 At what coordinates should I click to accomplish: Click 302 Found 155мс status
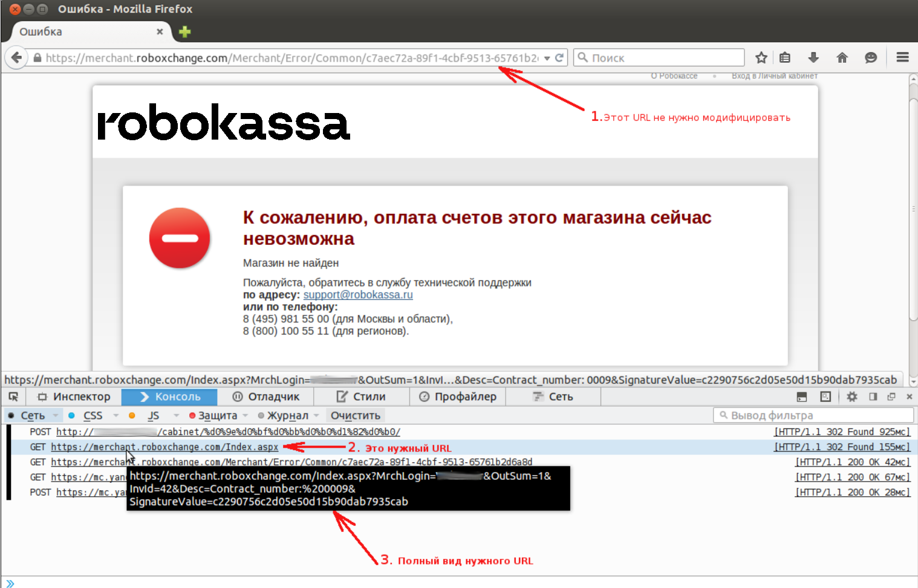pyautogui.click(x=842, y=447)
